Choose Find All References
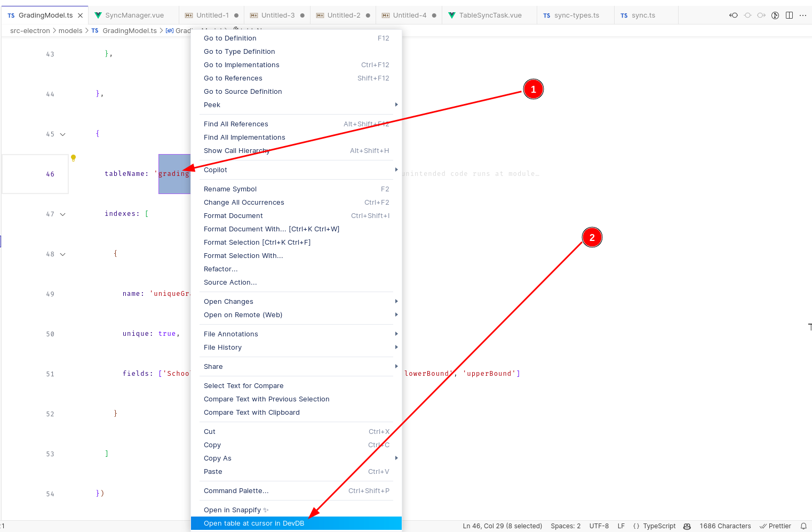 coord(297,124)
